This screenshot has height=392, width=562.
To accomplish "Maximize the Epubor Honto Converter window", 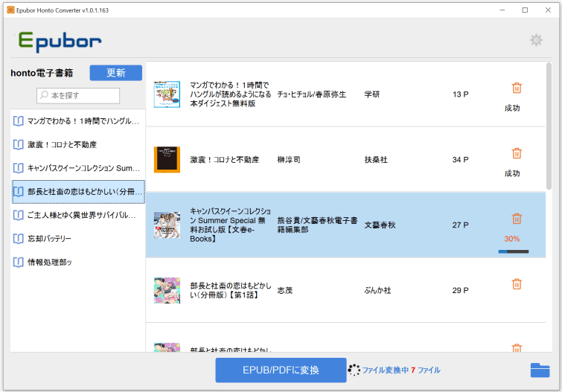I will coord(525,10).
